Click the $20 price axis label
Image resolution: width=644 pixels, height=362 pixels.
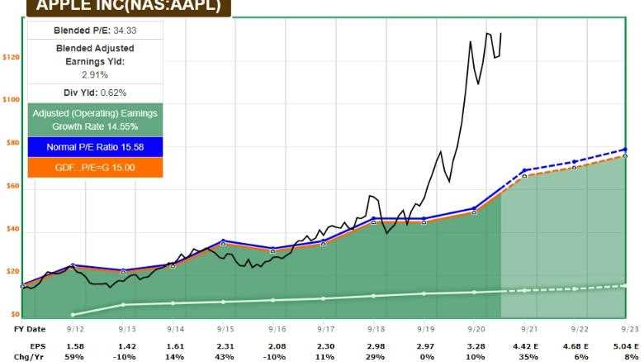click(x=13, y=271)
